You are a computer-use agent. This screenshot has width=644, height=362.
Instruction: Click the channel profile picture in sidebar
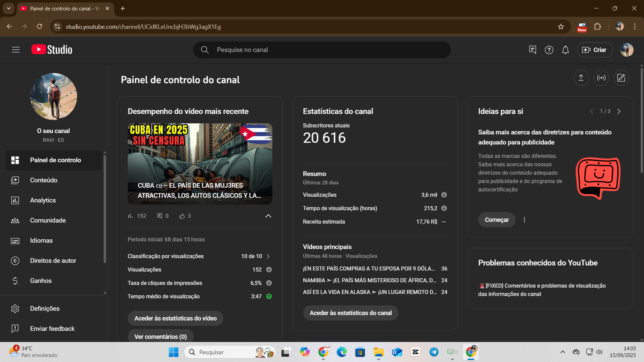[x=54, y=97]
